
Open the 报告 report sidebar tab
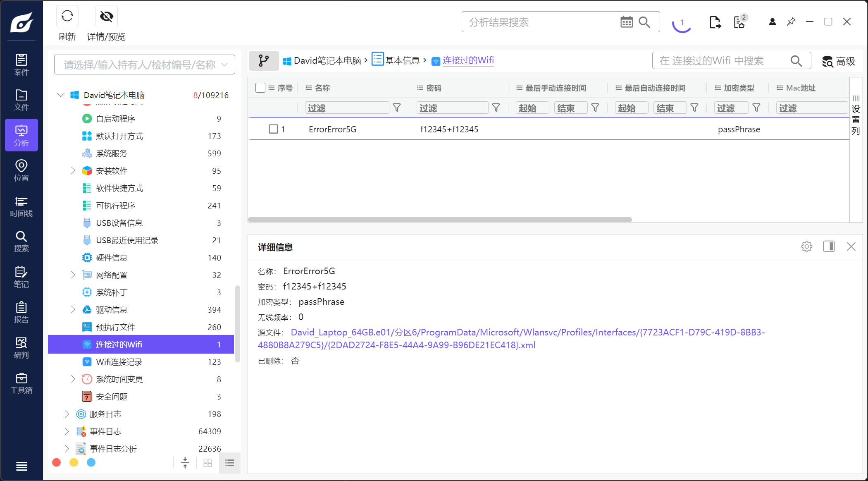tap(21, 312)
